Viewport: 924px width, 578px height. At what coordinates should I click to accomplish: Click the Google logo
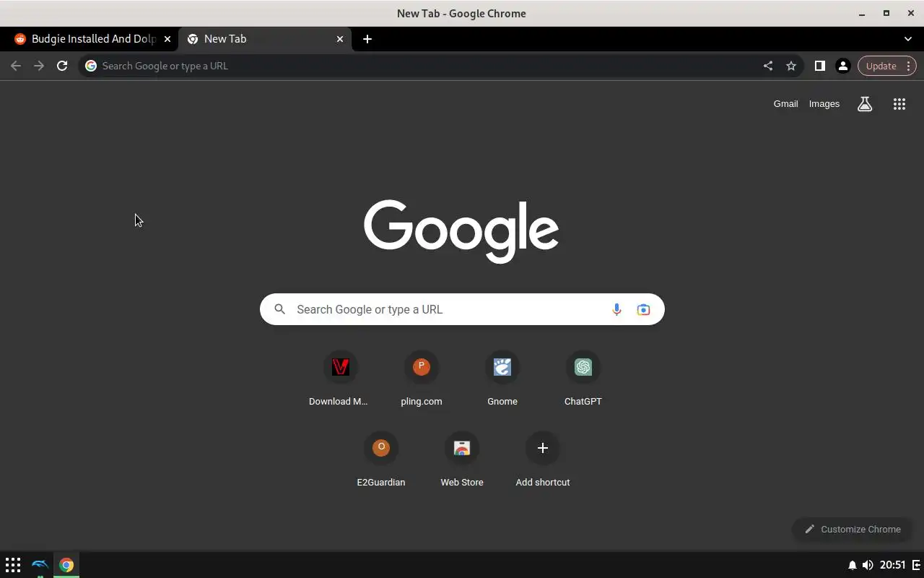461,230
